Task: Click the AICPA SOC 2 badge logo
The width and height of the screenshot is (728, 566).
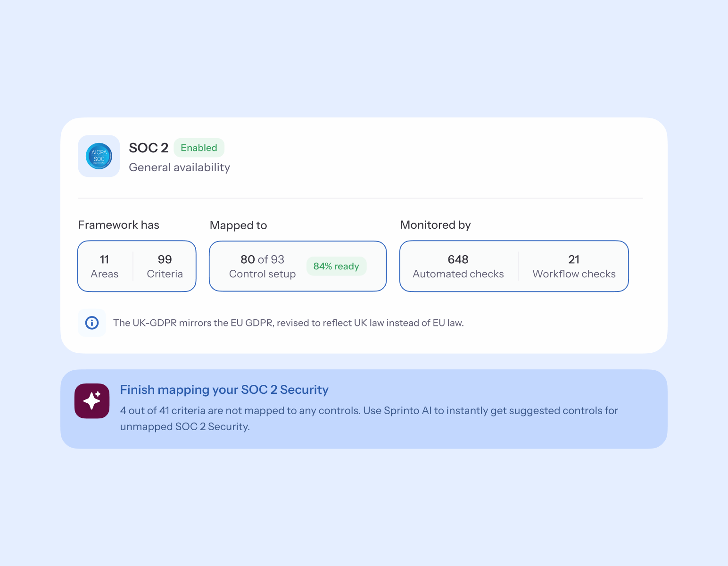Action: pyautogui.click(x=99, y=156)
